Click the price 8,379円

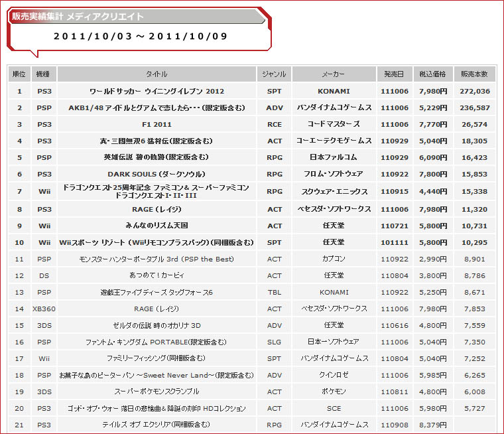coord(433,425)
